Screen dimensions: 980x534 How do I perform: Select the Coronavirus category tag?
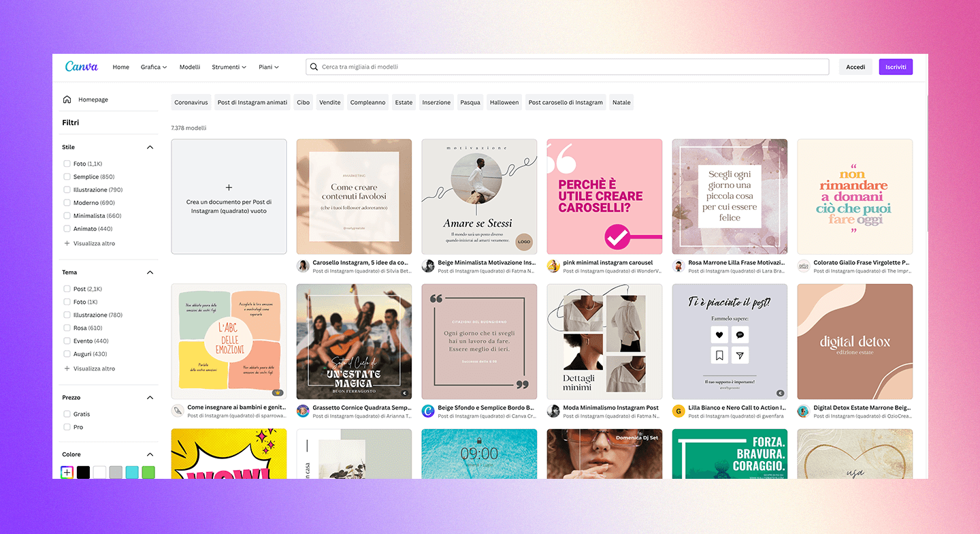[191, 102]
